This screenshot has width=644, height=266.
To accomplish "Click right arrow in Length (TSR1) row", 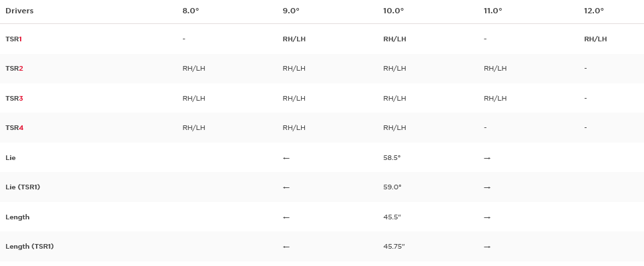I will (487, 247).
